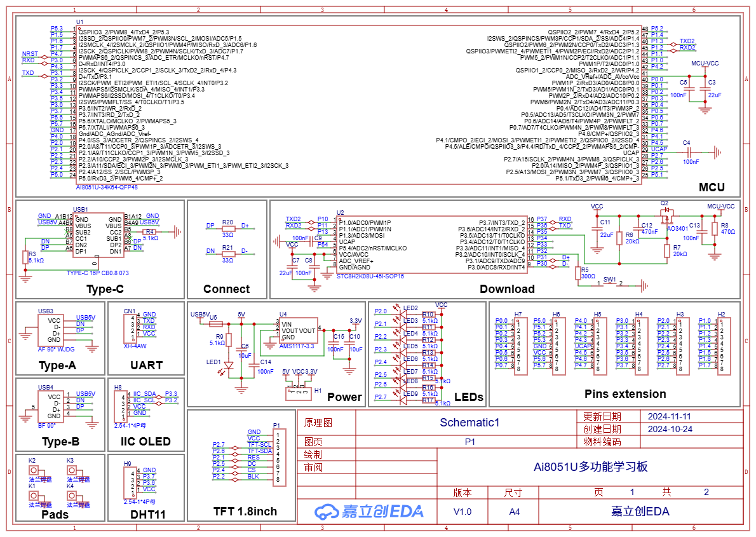Select the C3 22uF capacitor symbol
This screenshot has width=756, height=537.
click(705, 89)
